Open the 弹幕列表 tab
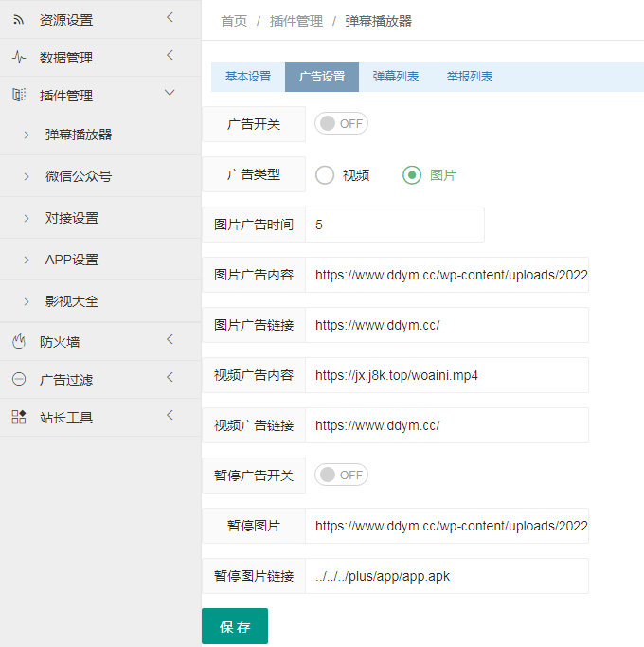 396,77
